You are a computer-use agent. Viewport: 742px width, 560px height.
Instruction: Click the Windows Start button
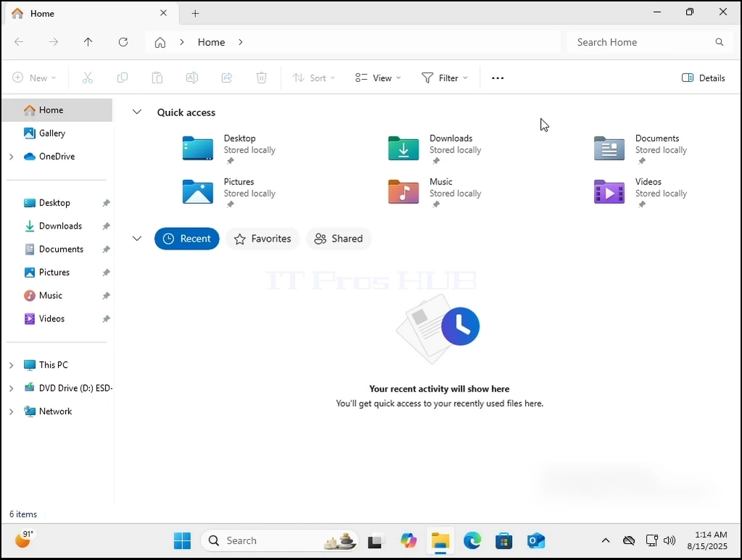pyautogui.click(x=182, y=540)
